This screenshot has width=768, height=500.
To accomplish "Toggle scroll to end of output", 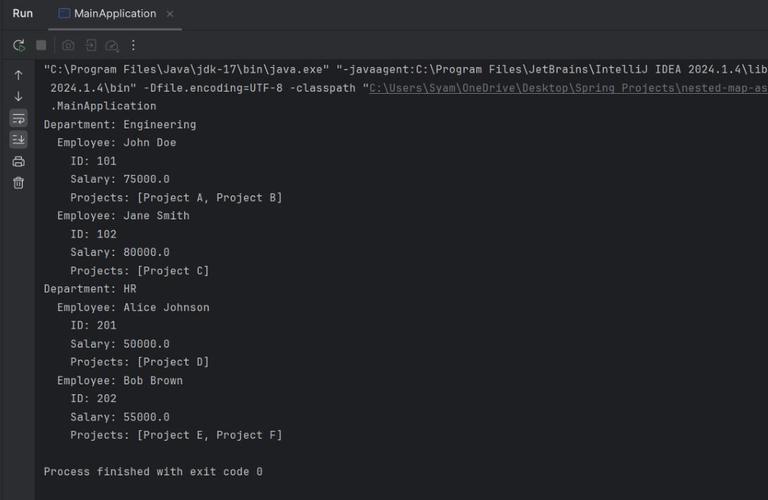I will pyautogui.click(x=18, y=140).
